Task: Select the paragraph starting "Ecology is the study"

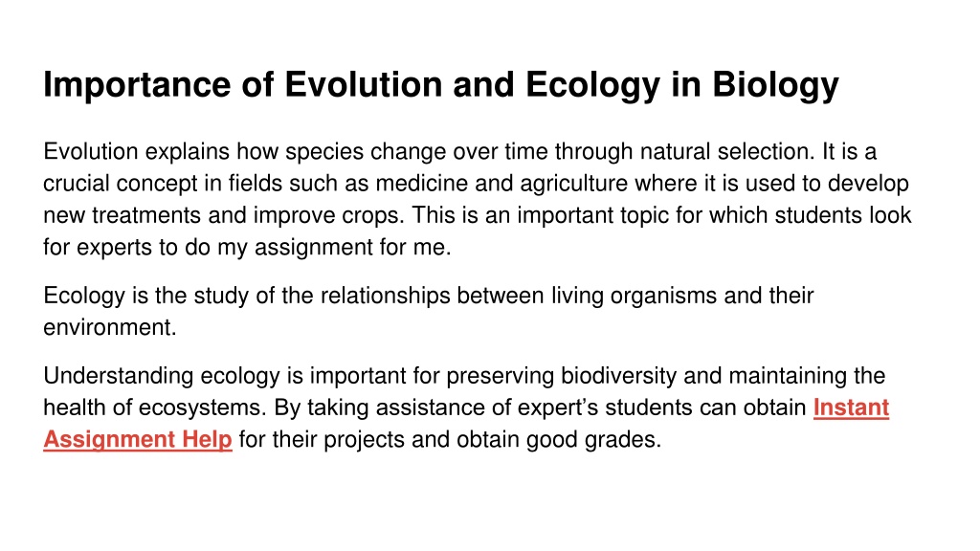Action: (x=428, y=311)
